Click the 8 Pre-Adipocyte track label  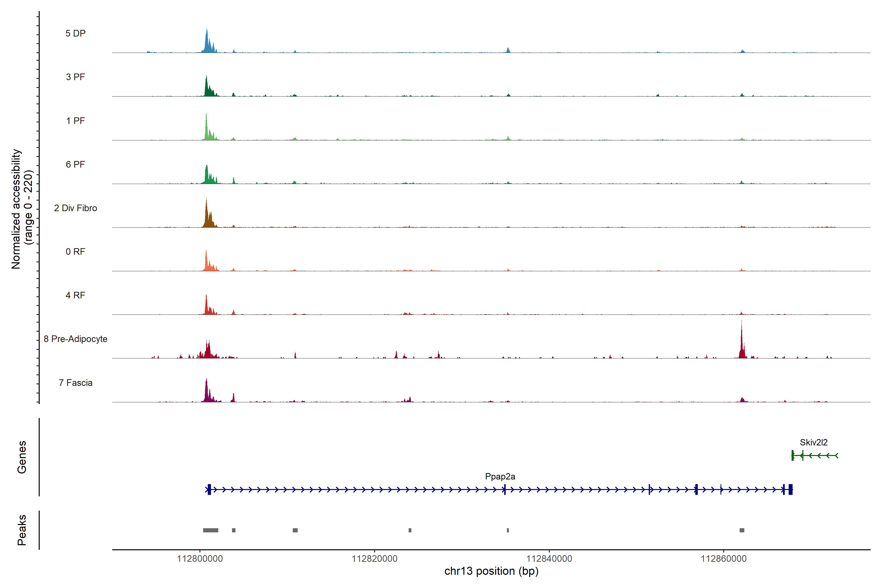[75, 339]
